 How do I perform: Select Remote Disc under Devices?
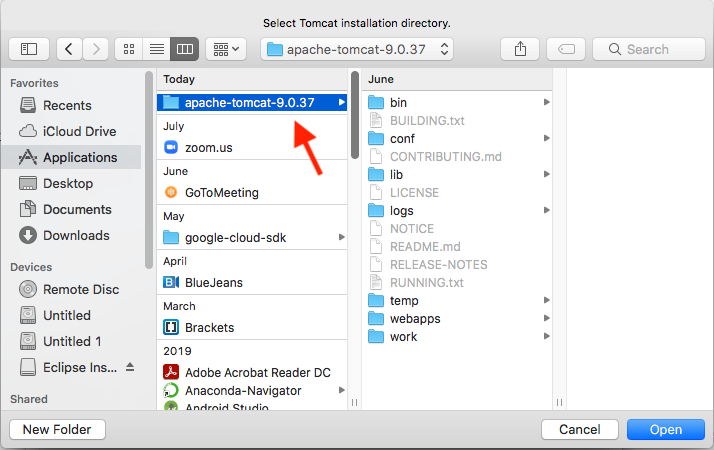(71, 289)
